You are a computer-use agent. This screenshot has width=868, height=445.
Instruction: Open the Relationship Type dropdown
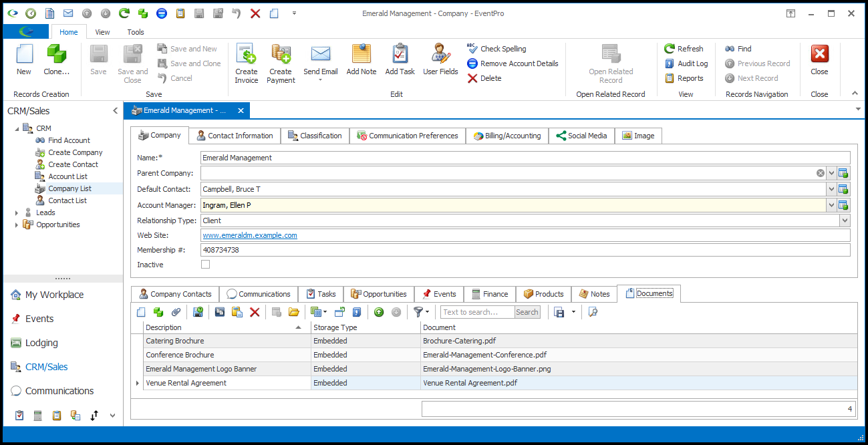845,220
